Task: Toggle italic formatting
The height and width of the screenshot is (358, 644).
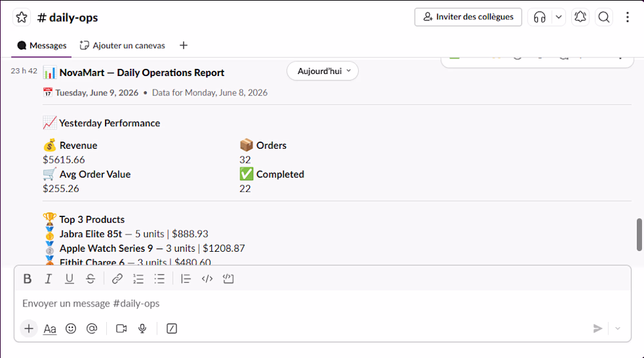Action: [48, 279]
